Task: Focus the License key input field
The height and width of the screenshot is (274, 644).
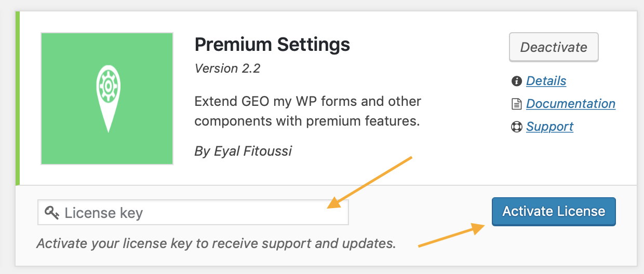Action: pos(193,212)
